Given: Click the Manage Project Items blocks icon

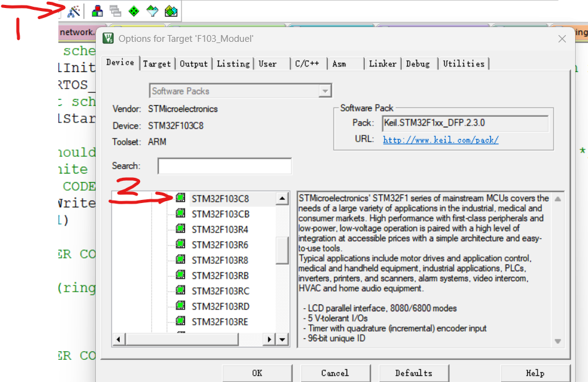Looking at the screenshot, I should 96,10.
